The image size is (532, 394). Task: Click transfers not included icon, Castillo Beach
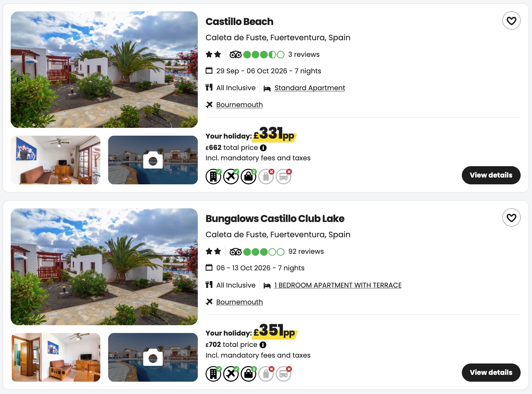tap(284, 176)
